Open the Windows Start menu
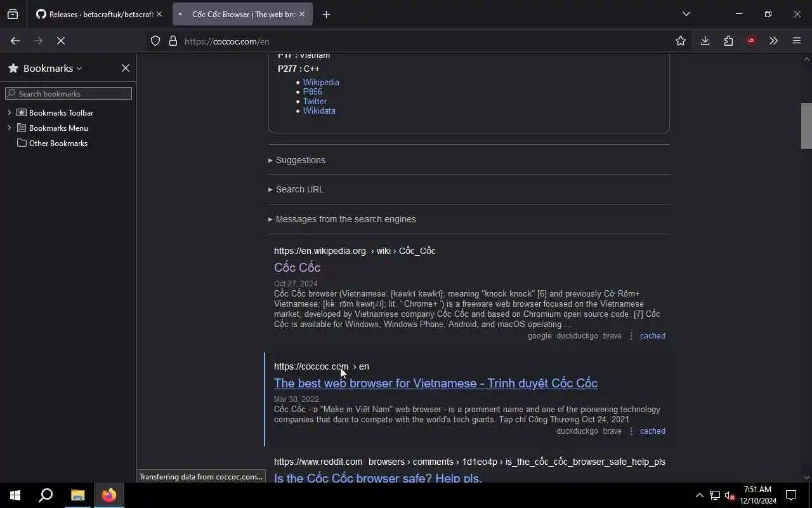 15,495
